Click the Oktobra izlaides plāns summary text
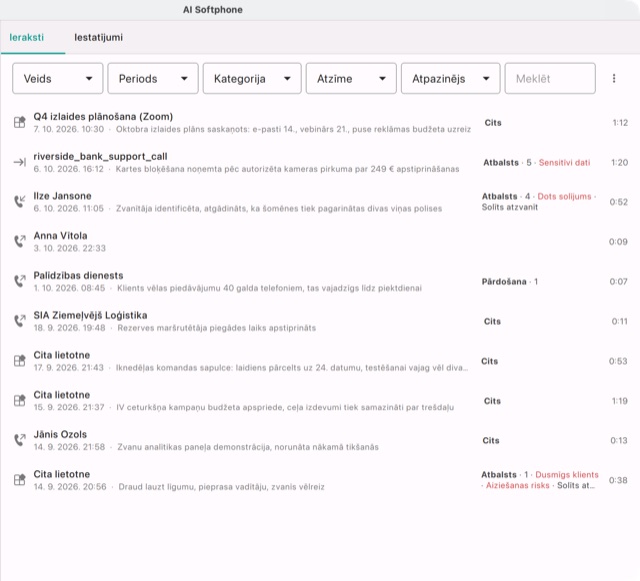 click(293, 129)
